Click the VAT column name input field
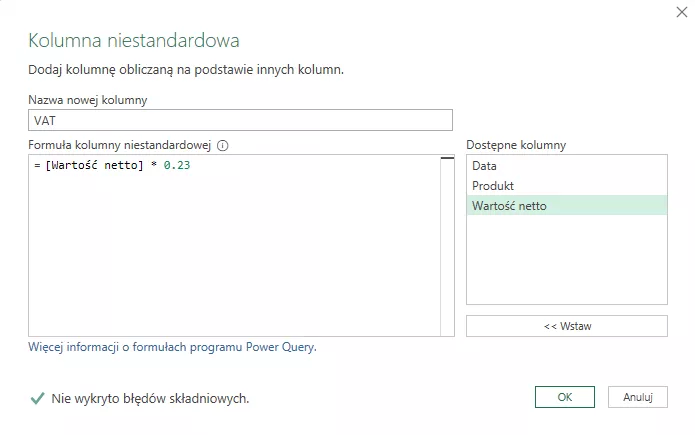 pos(240,120)
